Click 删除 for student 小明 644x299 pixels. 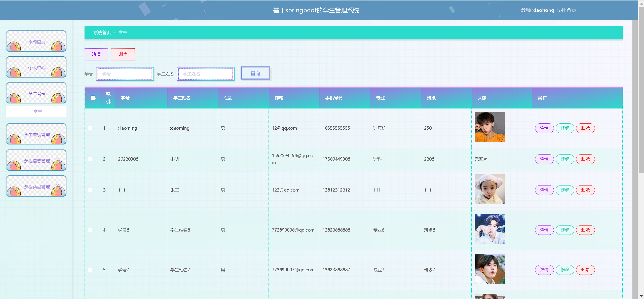(585, 159)
